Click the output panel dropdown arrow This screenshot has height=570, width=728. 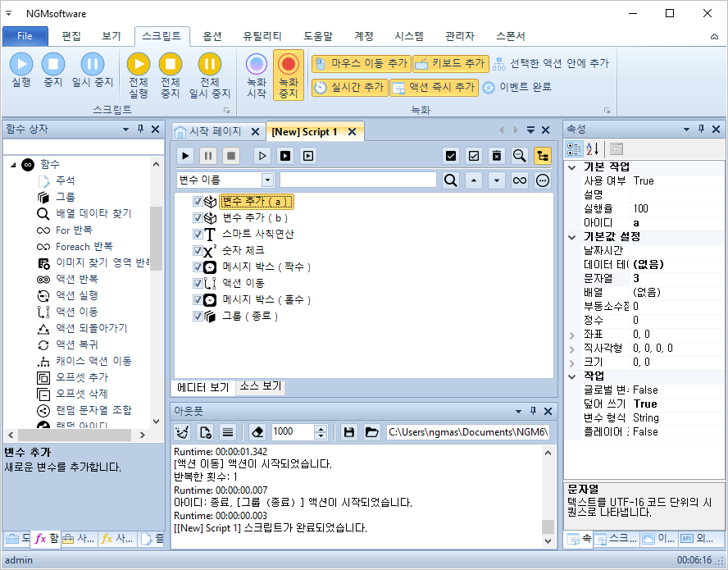point(518,412)
